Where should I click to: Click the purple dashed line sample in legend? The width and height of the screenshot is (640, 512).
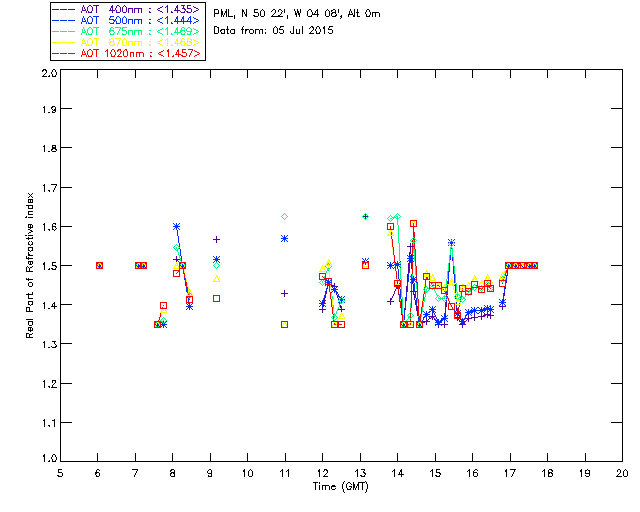click(64, 9)
